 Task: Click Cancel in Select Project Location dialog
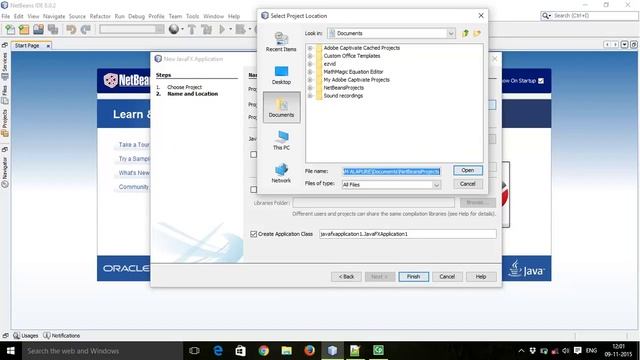click(468, 184)
